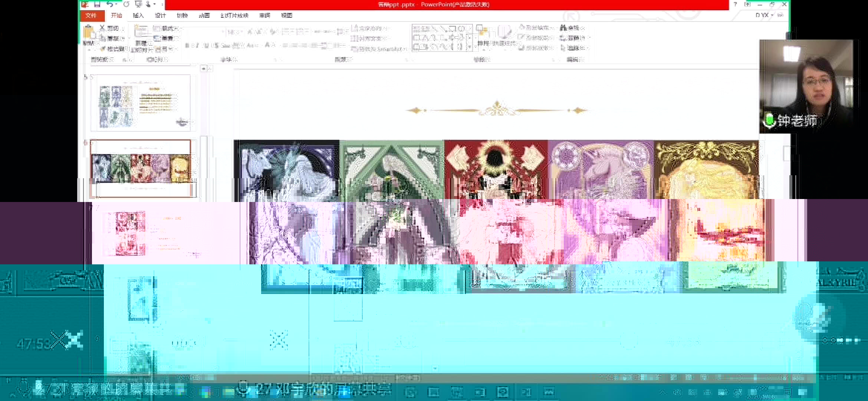
Task: Click the 英 input method indicator in taskbar
Action: point(738,392)
